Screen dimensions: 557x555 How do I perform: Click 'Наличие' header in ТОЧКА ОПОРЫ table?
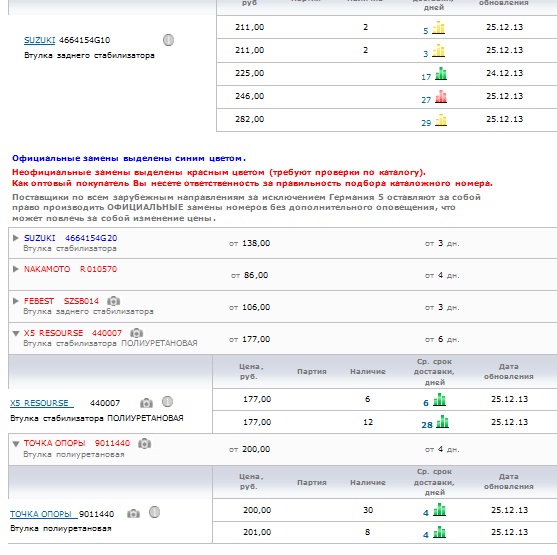368,483
